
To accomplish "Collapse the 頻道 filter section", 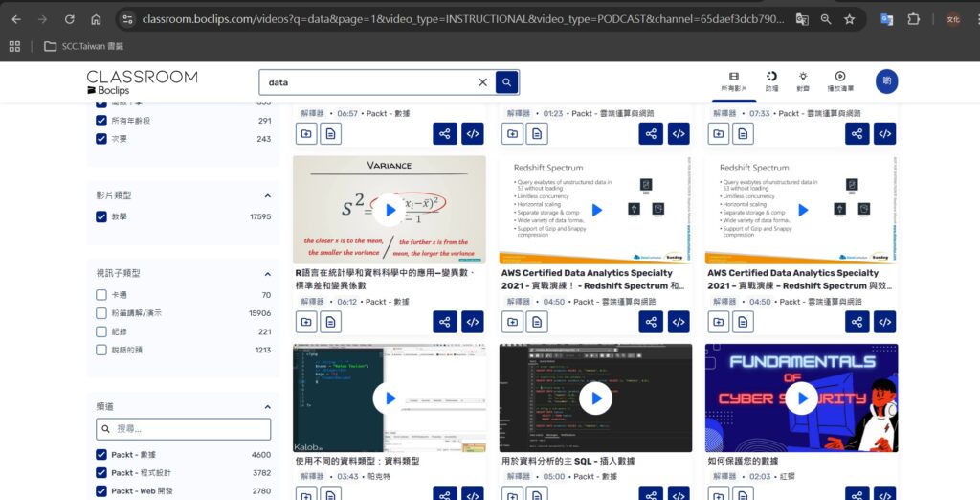I will [x=267, y=406].
